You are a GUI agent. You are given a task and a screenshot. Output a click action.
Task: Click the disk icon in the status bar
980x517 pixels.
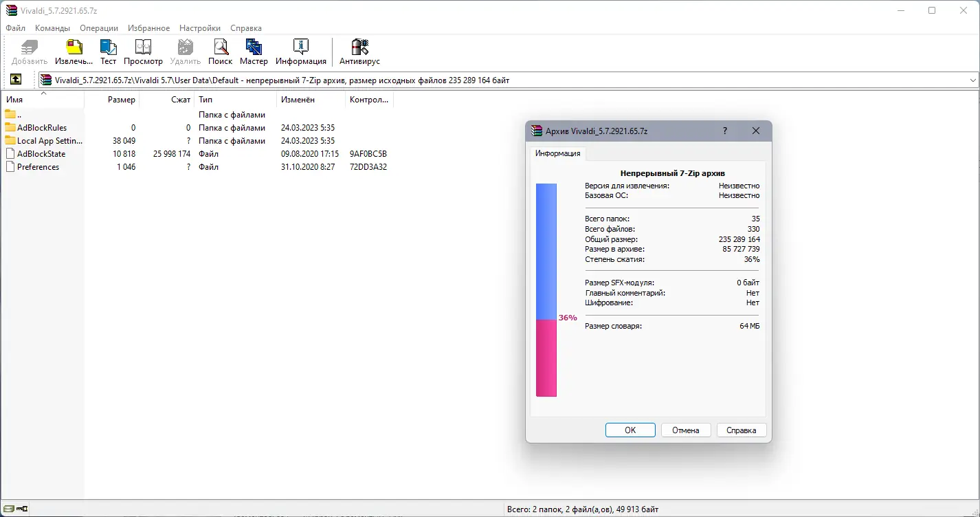point(8,509)
